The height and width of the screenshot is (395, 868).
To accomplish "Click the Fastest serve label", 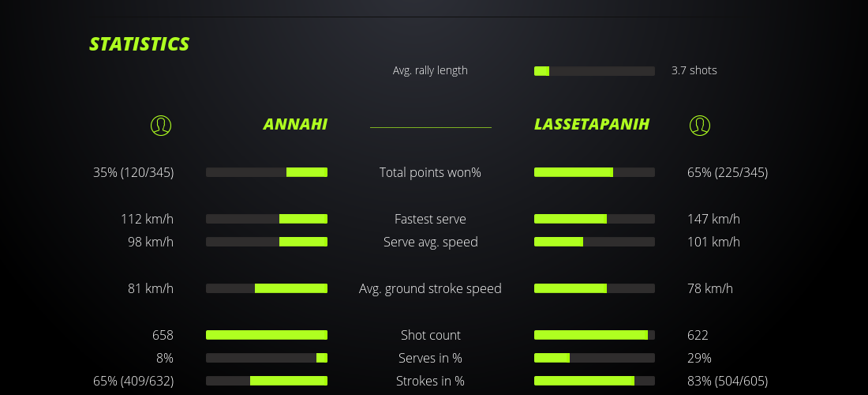I will click(430, 219).
